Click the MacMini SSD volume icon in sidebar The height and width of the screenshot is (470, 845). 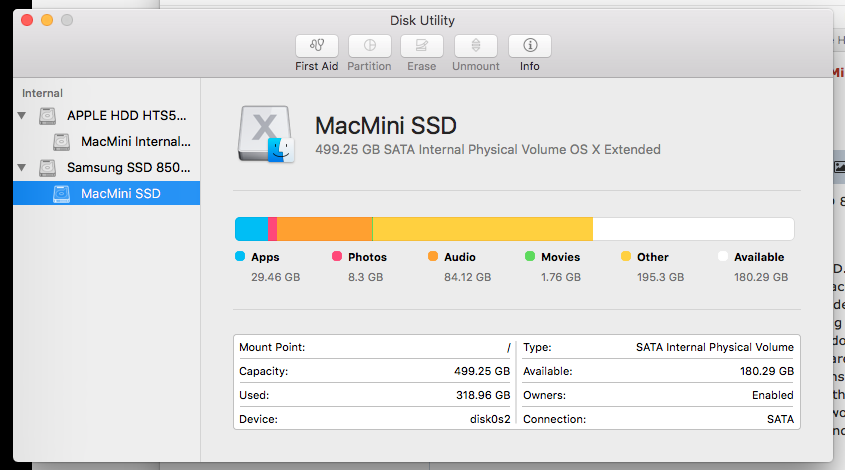coord(61,193)
